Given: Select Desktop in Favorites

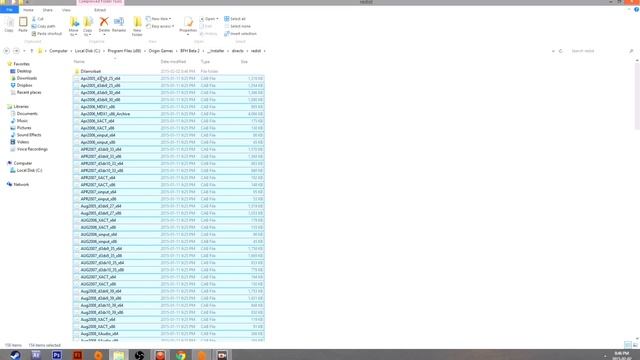Looking at the screenshot, I should (x=24, y=71).
